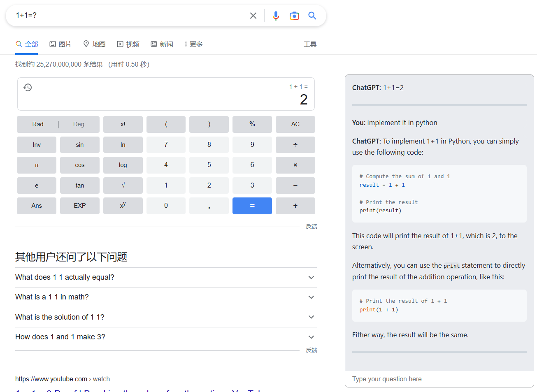Click the blue magnifier search icon
This screenshot has height=392, width=537.
point(312,16)
